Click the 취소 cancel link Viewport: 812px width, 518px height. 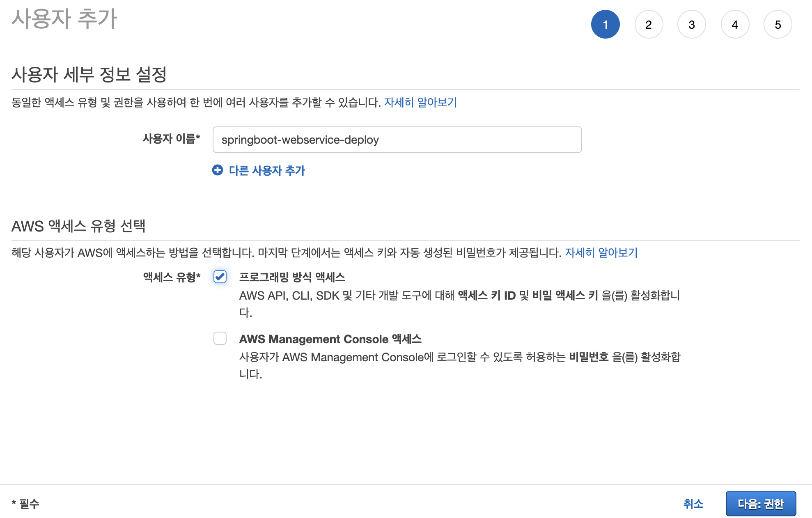pyautogui.click(x=693, y=504)
